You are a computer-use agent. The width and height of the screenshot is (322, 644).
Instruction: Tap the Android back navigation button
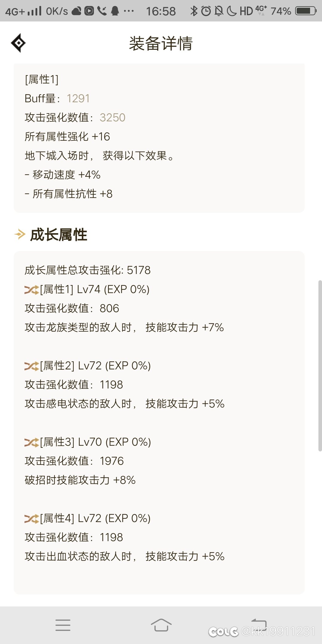pos(259,624)
